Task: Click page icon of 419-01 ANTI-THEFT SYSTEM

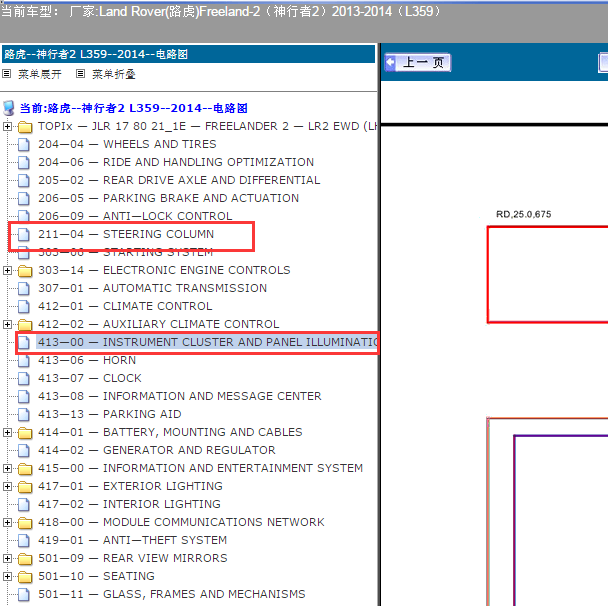Action: [24, 540]
